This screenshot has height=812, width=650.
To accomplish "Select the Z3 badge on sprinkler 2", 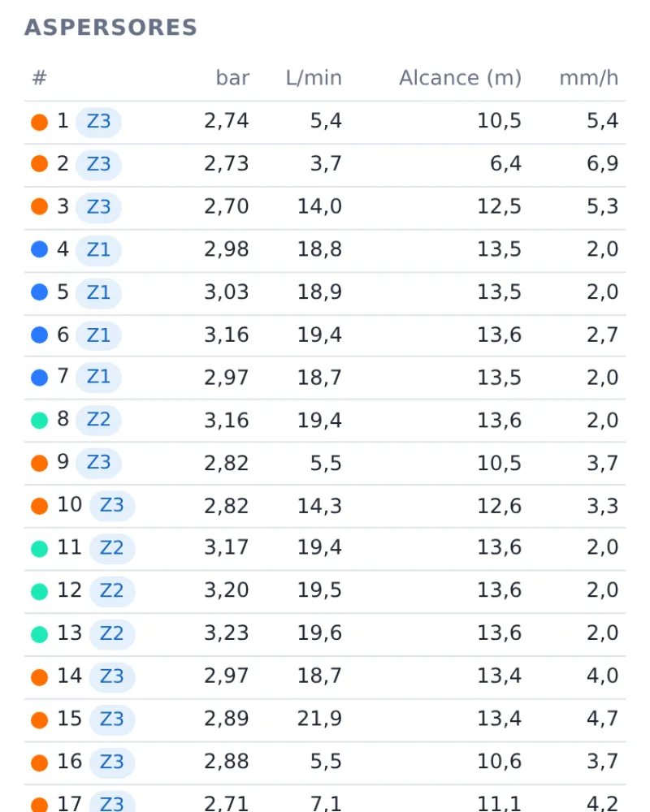I will coord(98,165).
